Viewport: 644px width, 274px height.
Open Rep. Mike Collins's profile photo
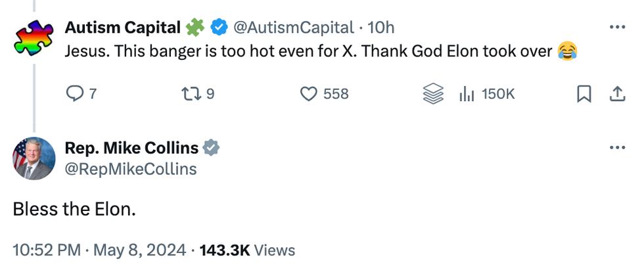[x=34, y=158]
